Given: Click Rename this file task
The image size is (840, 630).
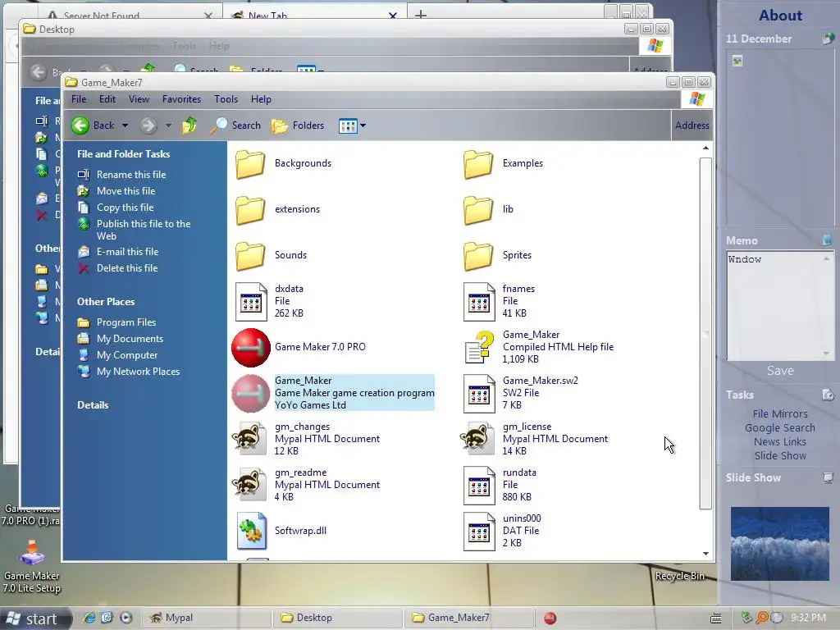Looking at the screenshot, I should pos(121,175).
